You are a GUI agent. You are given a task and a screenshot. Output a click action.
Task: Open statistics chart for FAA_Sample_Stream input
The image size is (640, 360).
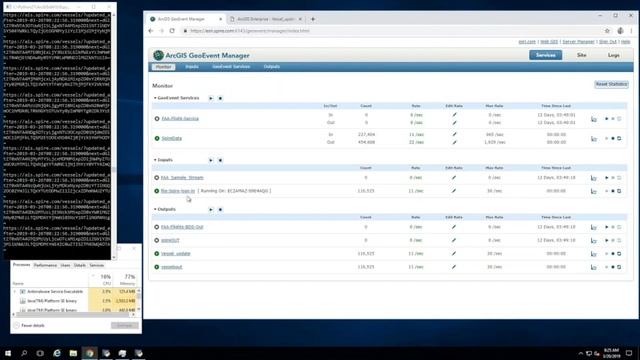click(593, 178)
